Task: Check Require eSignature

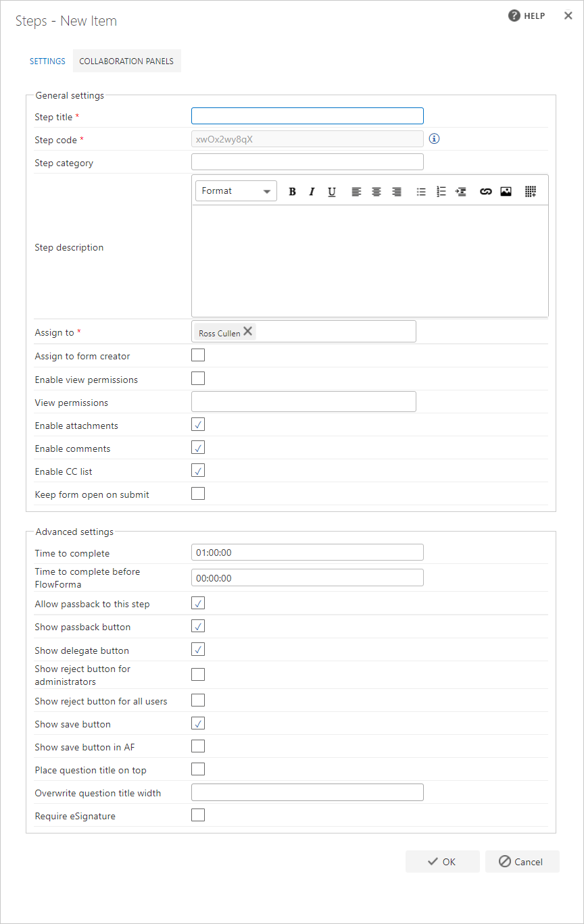Action: (198, 815)
